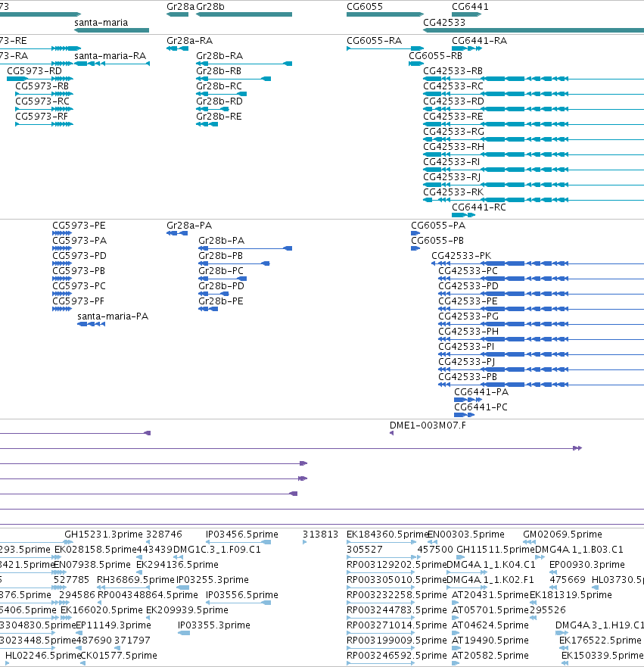Select protein CG5973-PA
The width and height of the screenshot is (644, 667).
pyautogui.click(x=62, y=248)
